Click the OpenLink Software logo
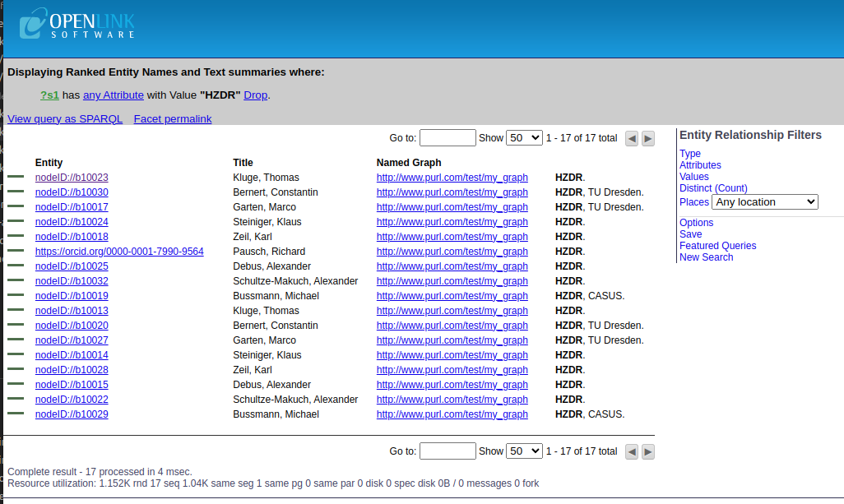844x504 pixels. 77,25
